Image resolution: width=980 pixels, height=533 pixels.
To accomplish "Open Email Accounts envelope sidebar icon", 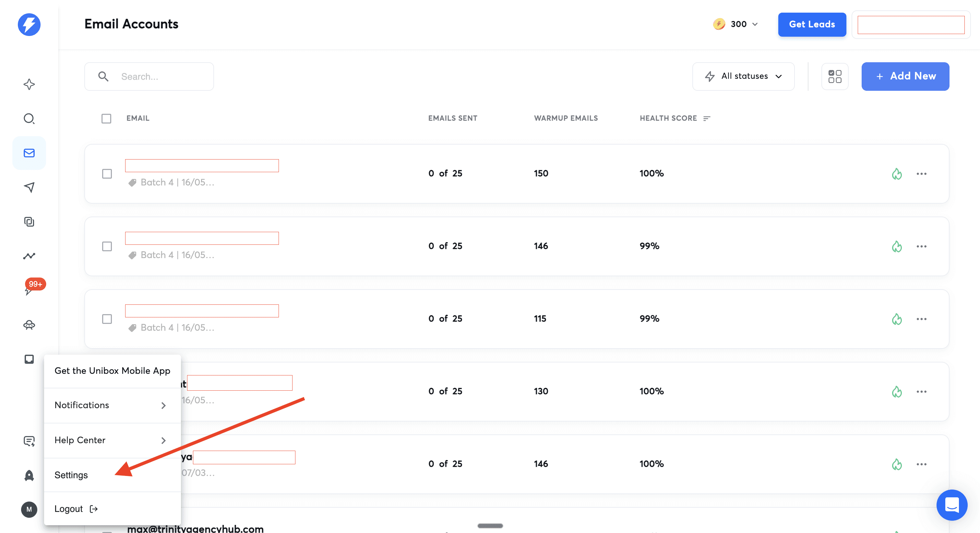I will coord(29,153).
